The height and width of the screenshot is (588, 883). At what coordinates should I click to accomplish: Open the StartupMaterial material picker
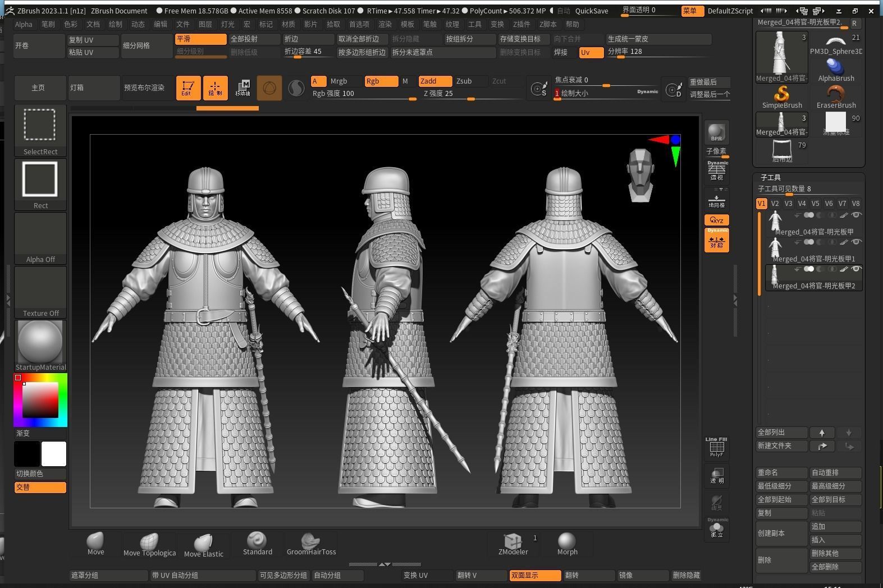(40, 346)
